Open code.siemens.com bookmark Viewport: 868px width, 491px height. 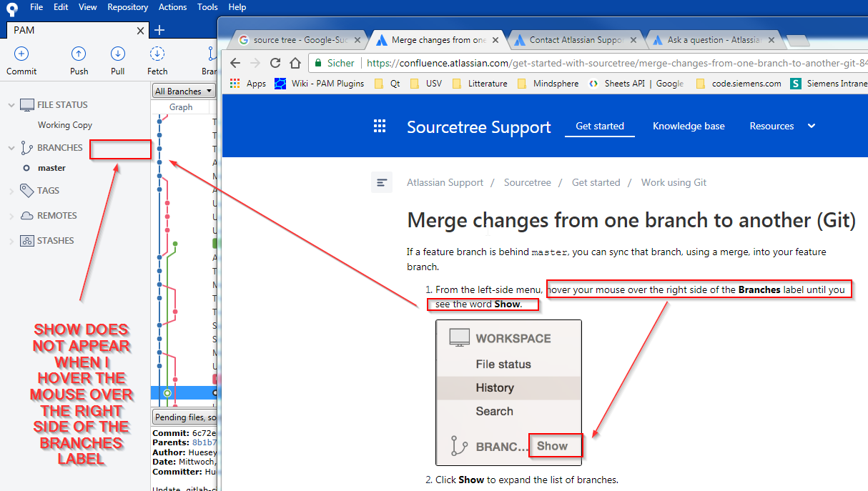tap(738, 84)
